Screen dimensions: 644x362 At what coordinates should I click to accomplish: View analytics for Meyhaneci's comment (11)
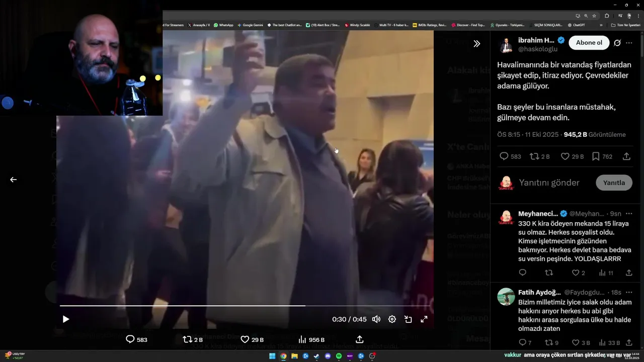point(606,273)
